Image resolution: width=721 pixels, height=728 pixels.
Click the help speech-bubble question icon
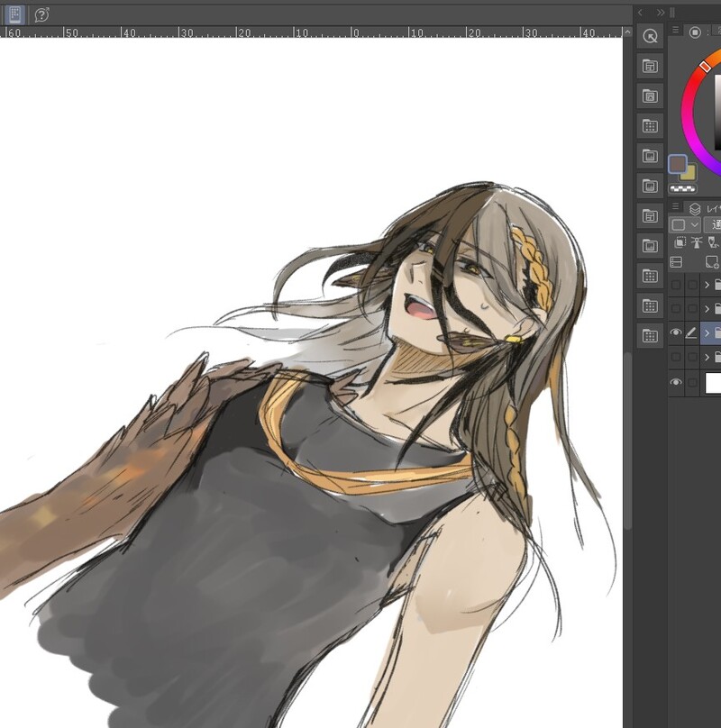41,14
